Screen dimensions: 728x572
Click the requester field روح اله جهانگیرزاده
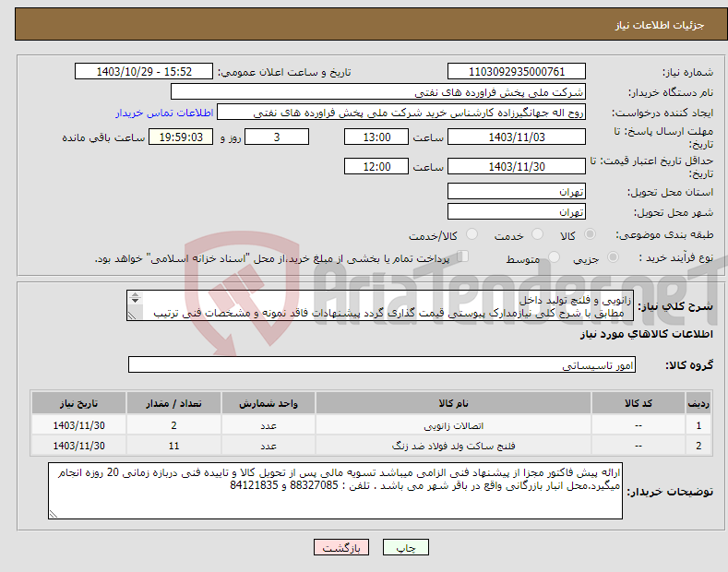[x=401, y=113]
